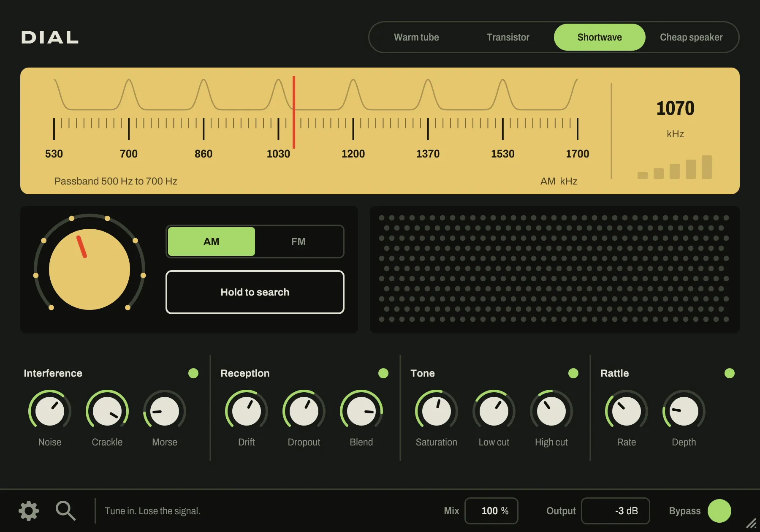Click the 530 mark on the dial scale
Viewport: 760px width, 532px height.
[54, 154]
